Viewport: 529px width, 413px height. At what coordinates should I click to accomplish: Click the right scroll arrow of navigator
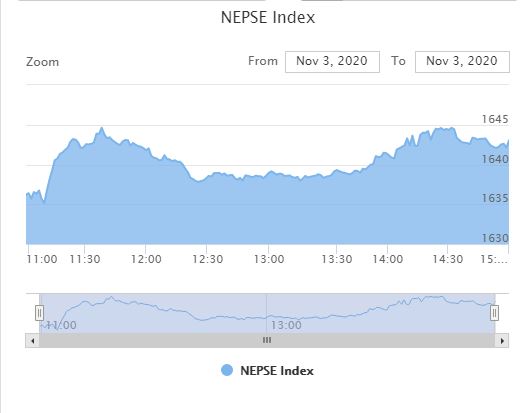(x=502, y=340)
